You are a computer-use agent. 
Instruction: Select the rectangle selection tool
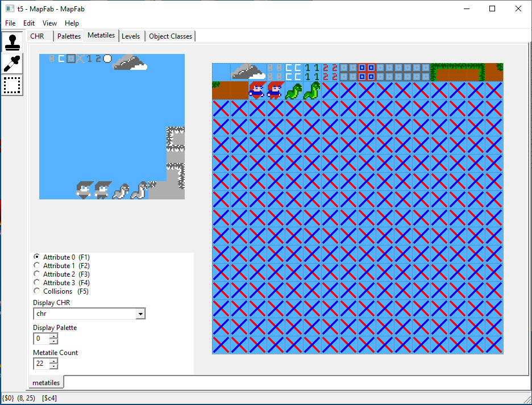pos(12,85)
